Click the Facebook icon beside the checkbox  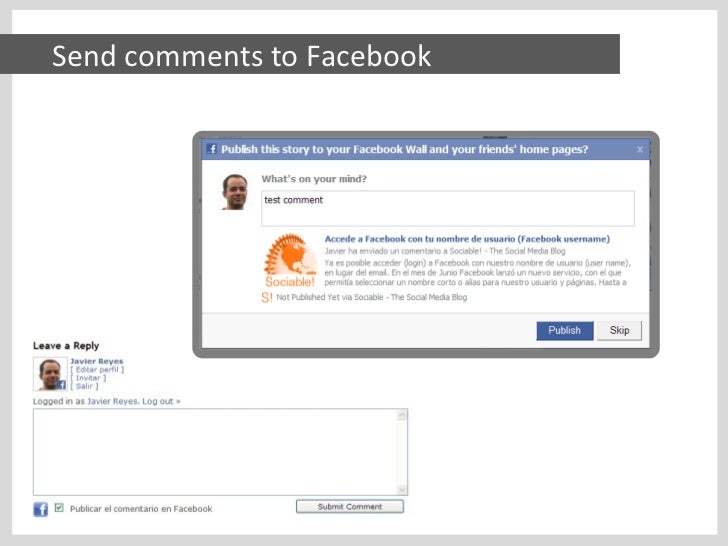[40, 509]
